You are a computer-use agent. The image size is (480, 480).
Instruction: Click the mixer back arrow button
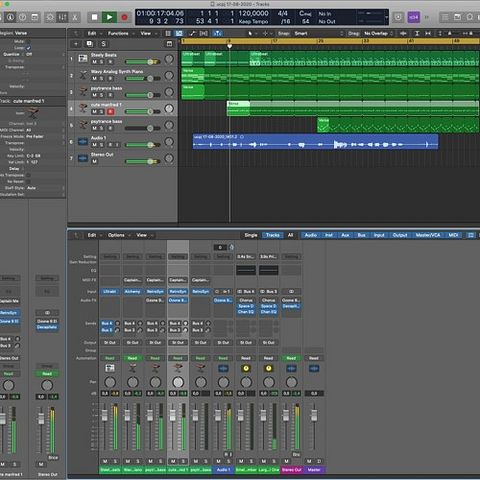click(x=76, y=235)
